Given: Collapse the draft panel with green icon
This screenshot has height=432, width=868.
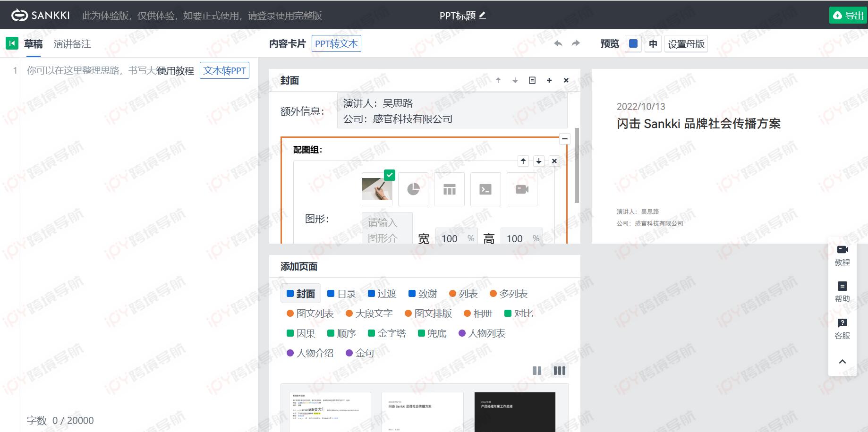Looking at the screenshot, I should [x=12, y=43].
